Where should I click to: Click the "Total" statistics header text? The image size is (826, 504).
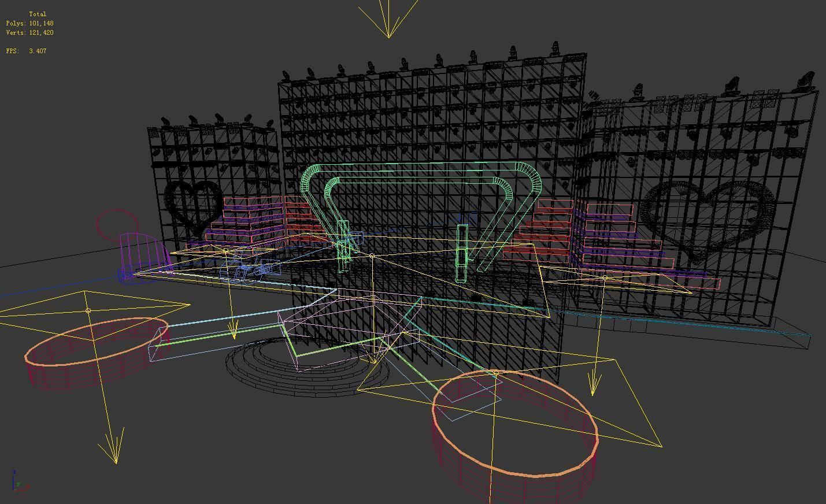click(38, 14)
